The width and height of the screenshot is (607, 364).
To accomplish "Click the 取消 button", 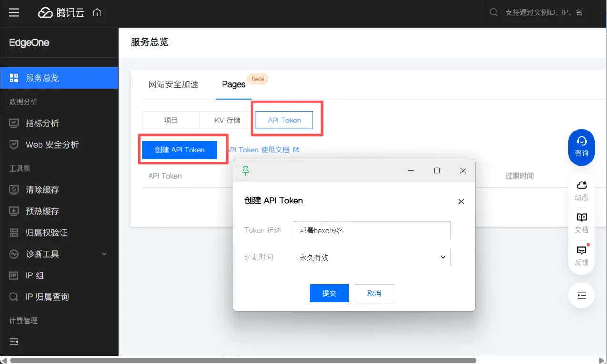I will pos(374,293).
